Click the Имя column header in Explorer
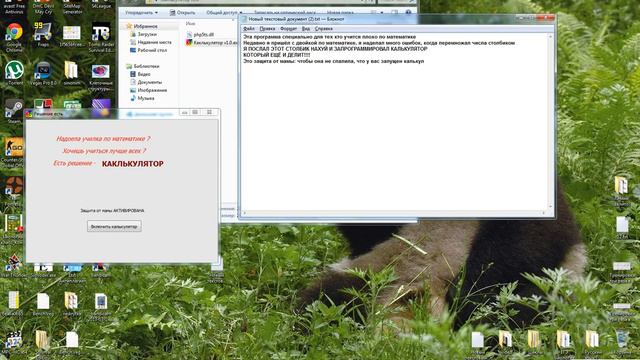Viewport: 640px width, 360px height. pos(191,24)
